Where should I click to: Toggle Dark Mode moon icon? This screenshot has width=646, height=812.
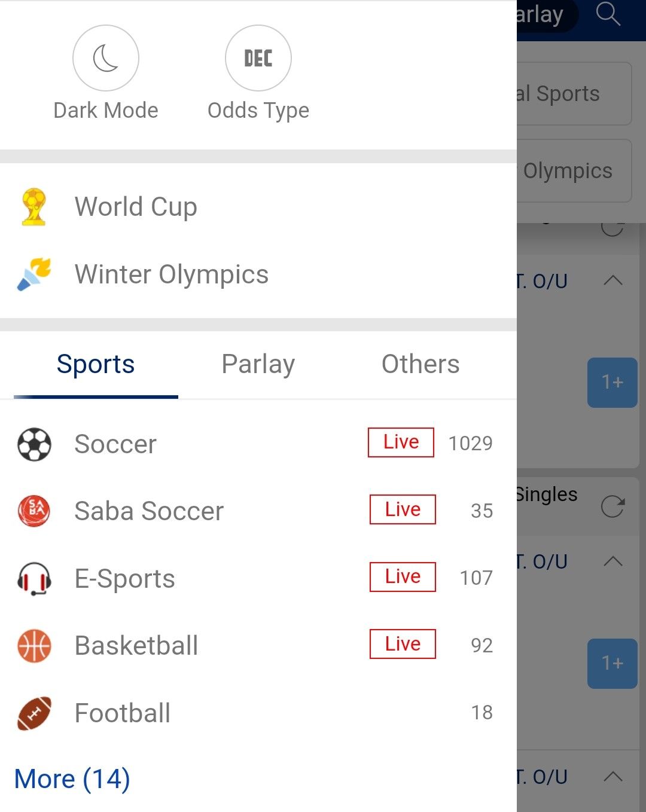[x=106, y=58]
